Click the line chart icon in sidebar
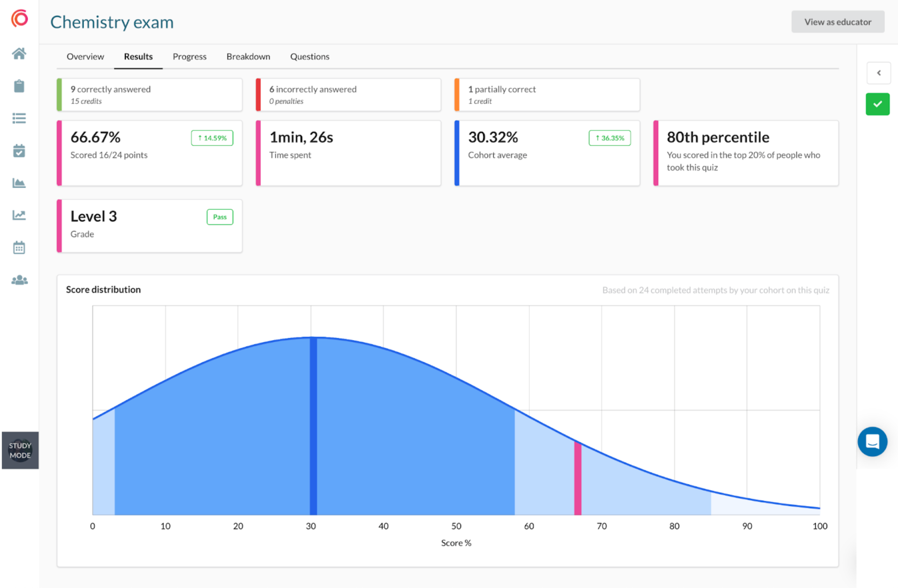The width and height of the screenshot is (898, 588). coord(19,215)
